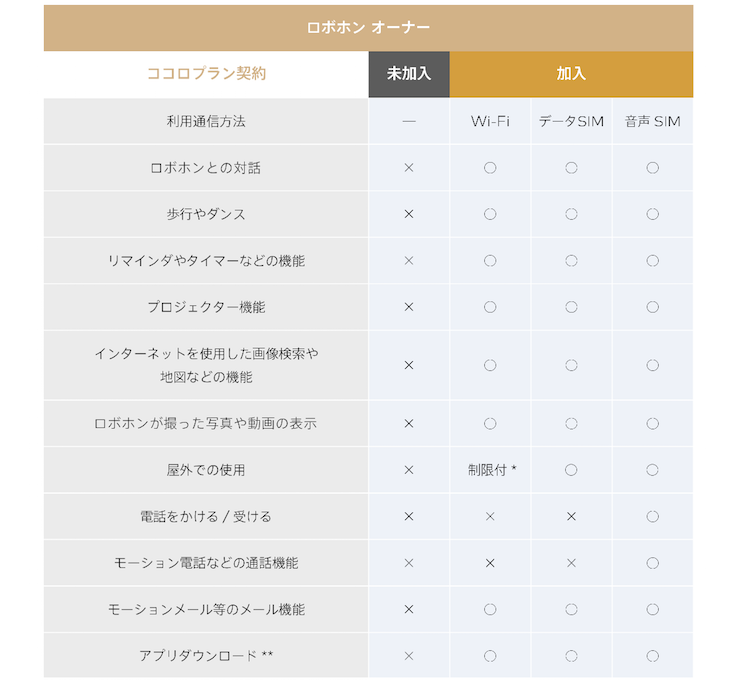This screenshot has height=683, width=735.
Task: Click the 音声SIM circle for アプリダウンロード row
Action: [x=652, y=656]
